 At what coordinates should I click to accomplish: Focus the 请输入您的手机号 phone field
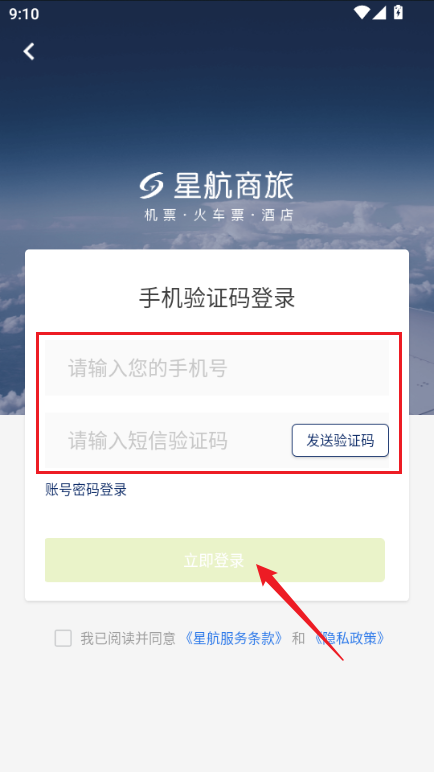tap(217, 368)
